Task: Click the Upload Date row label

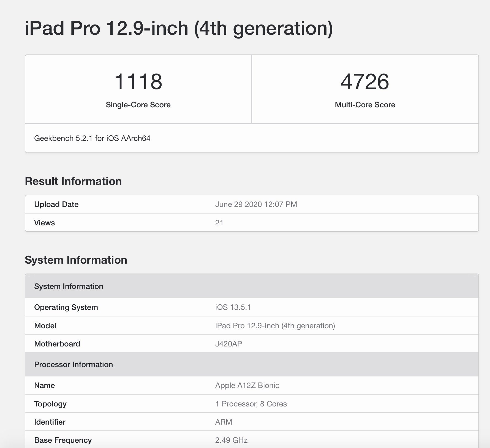Action: (56, 204)
